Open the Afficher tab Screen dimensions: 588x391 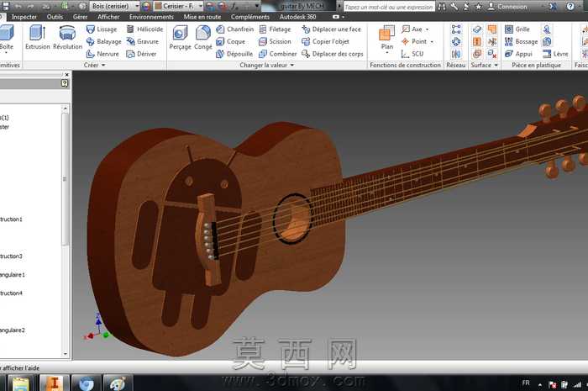(x=108, y=17)
